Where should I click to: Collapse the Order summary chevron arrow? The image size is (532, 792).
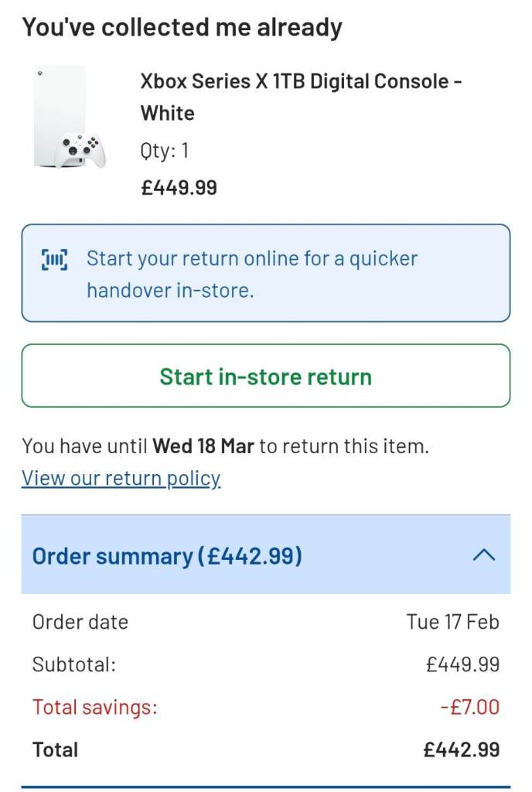tap(483, 555)
